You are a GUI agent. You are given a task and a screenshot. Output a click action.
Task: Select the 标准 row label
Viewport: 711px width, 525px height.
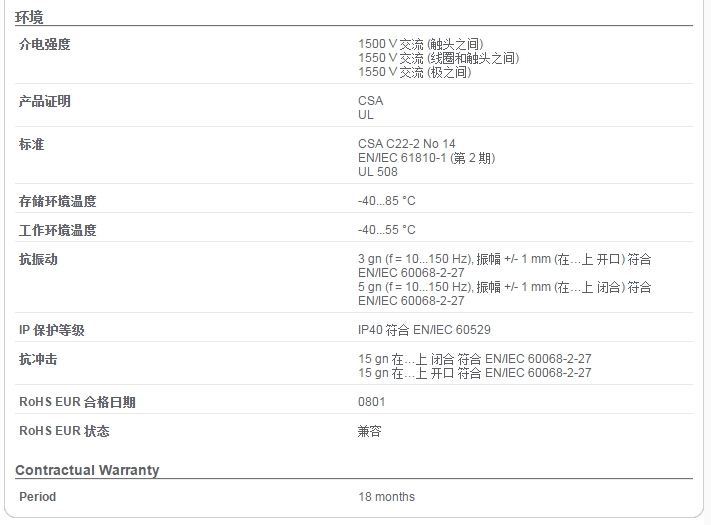tap(31, 144)
